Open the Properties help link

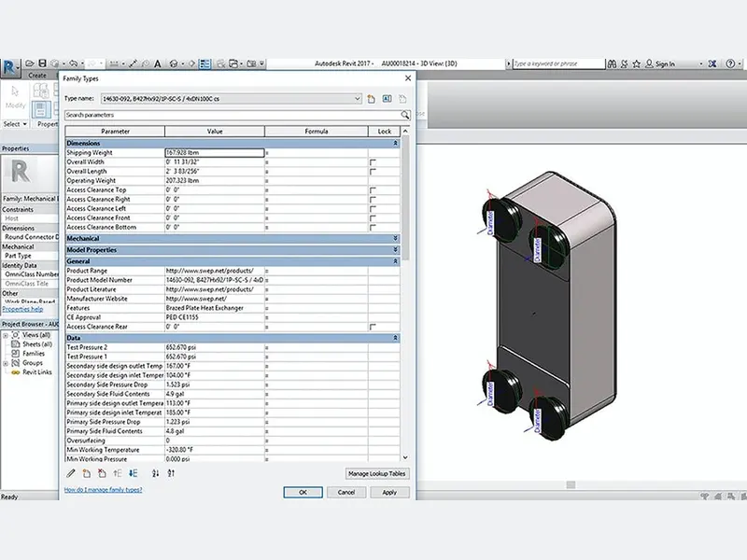(22, 309)
